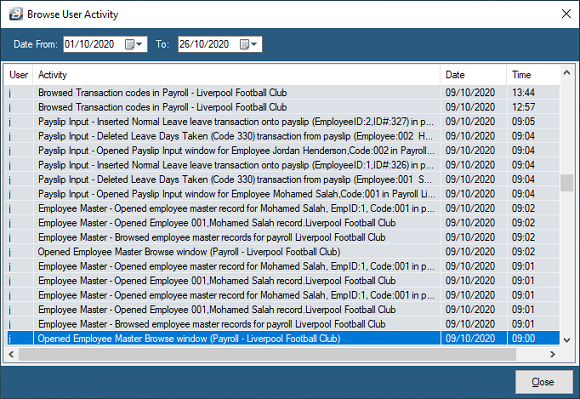Click the vertical scrollbar up arrow
580x399 pixels.
567,73
